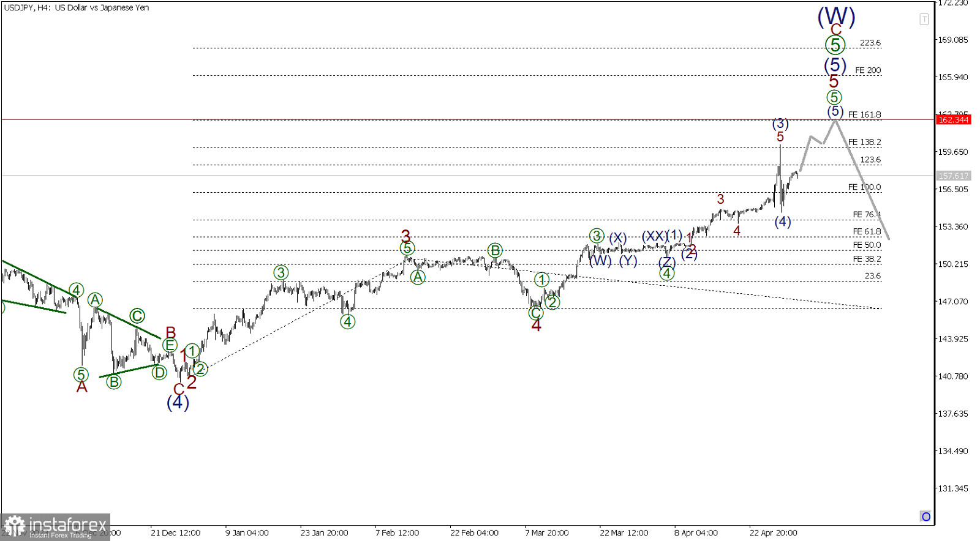980x541 pixels.
Task: Click the red 162.344 price level label
Action: [953, 119]
